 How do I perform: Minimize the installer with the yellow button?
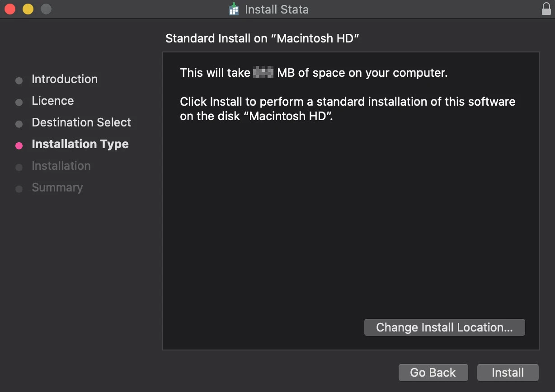28,9
